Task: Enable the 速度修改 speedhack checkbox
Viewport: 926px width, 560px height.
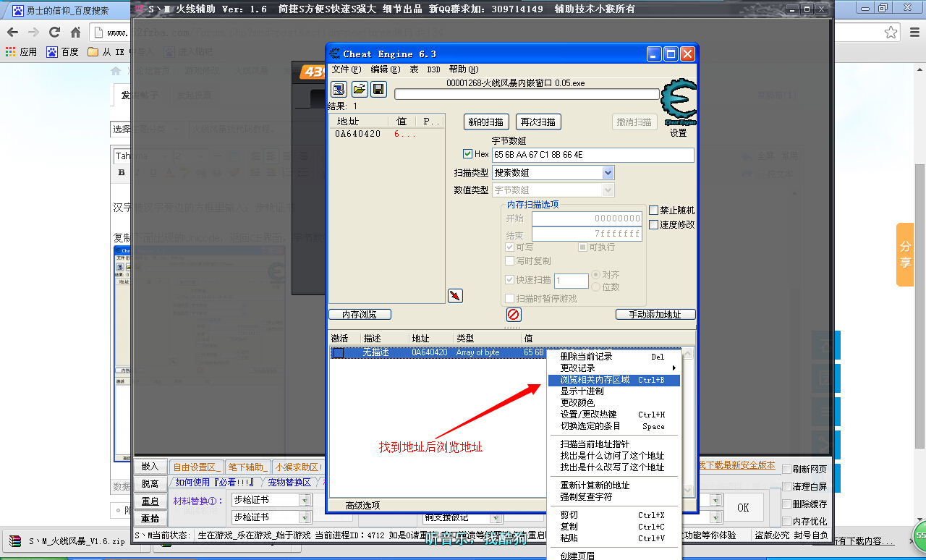Action: (654, 225)
